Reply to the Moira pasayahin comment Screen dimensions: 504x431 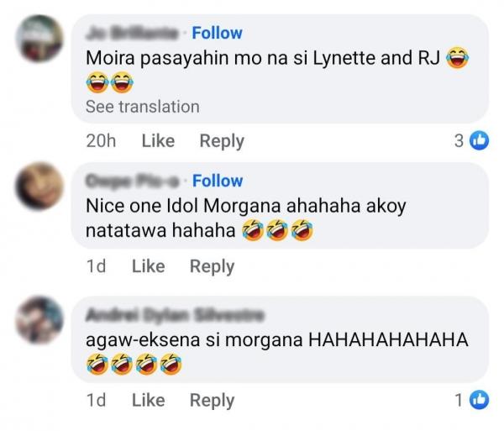(x=222, y=141)
